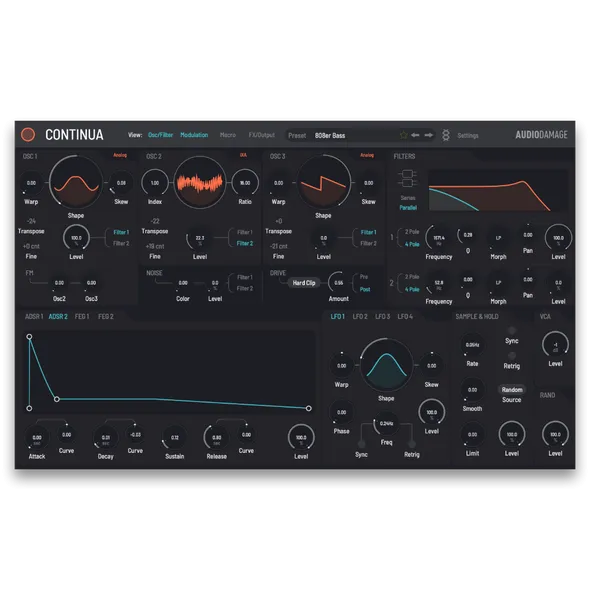This screenshot has width=590, height=590.
Task: Select Series filter routing
Action: coord(408,198)
